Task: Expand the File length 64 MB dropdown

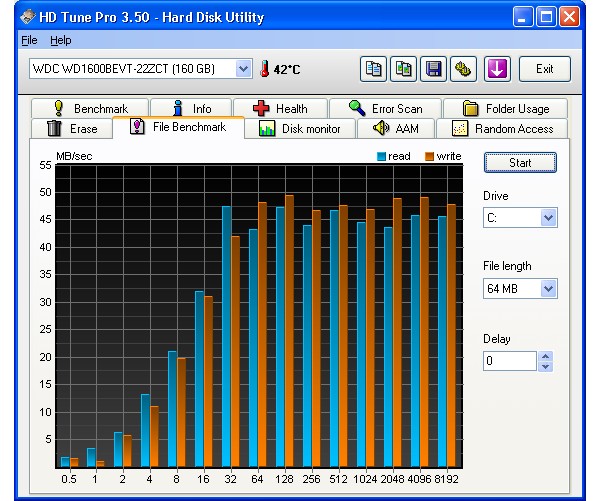Action: tap(548, 288)
